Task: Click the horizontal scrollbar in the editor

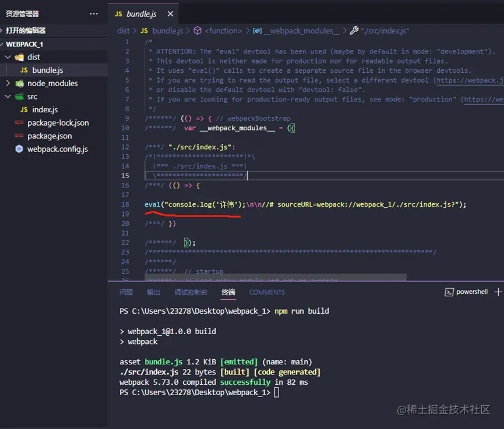Action: pyautogui.click(x=276, y=277)
